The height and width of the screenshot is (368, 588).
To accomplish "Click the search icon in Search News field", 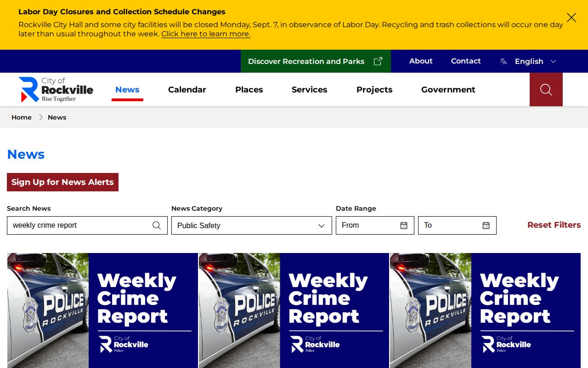I will pos(157,225).
